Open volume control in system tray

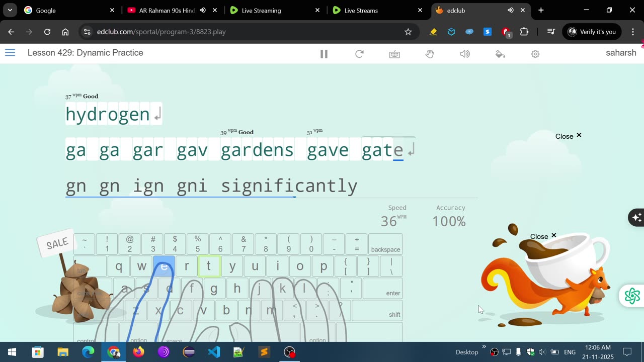coord(542,352)
